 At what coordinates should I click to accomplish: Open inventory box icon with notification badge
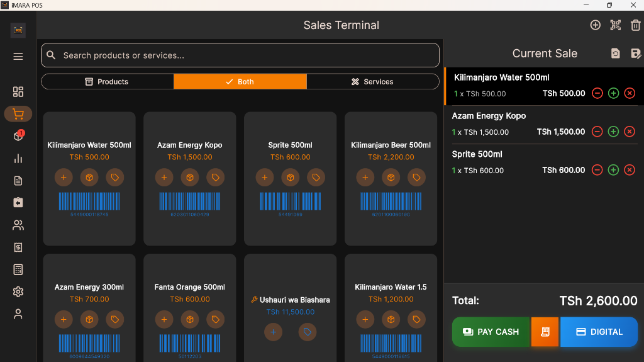(x=18, y=136)
